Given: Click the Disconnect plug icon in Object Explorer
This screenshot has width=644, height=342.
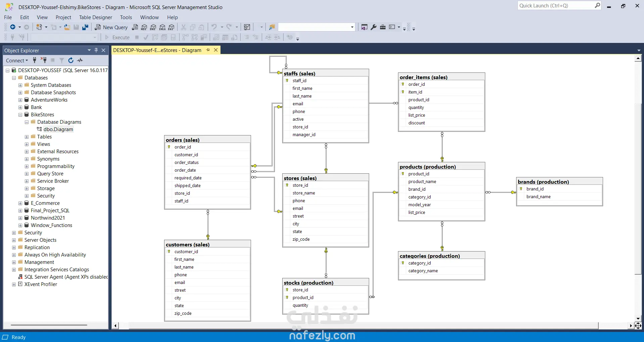Looking at the screenshot, I should pos(44,60).
